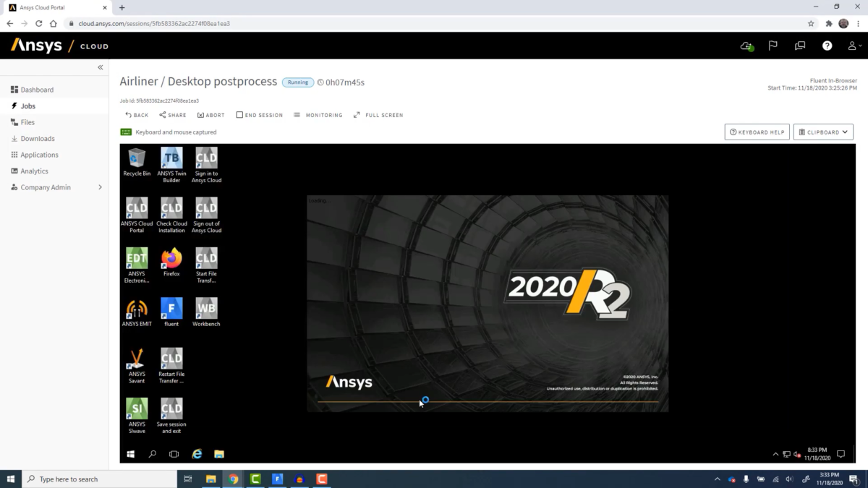Image resolution: width=868 pixels, height=488 pixels.
Task: Click the Job ID text
Action: 159,100
